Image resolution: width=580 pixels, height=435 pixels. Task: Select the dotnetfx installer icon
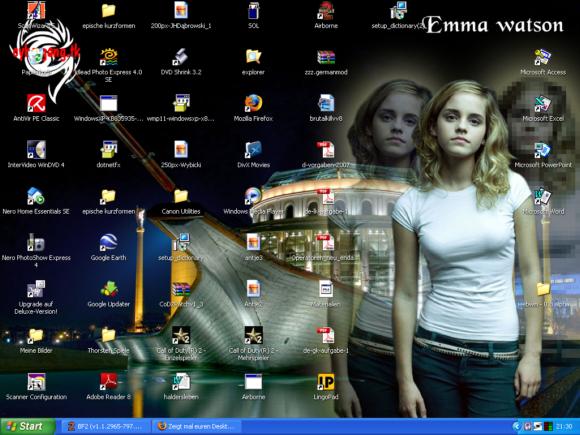(x=108, y=150)
